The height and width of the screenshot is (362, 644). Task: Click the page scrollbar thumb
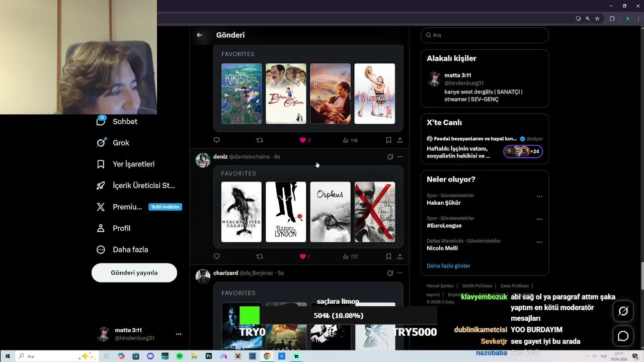[641, 276]
